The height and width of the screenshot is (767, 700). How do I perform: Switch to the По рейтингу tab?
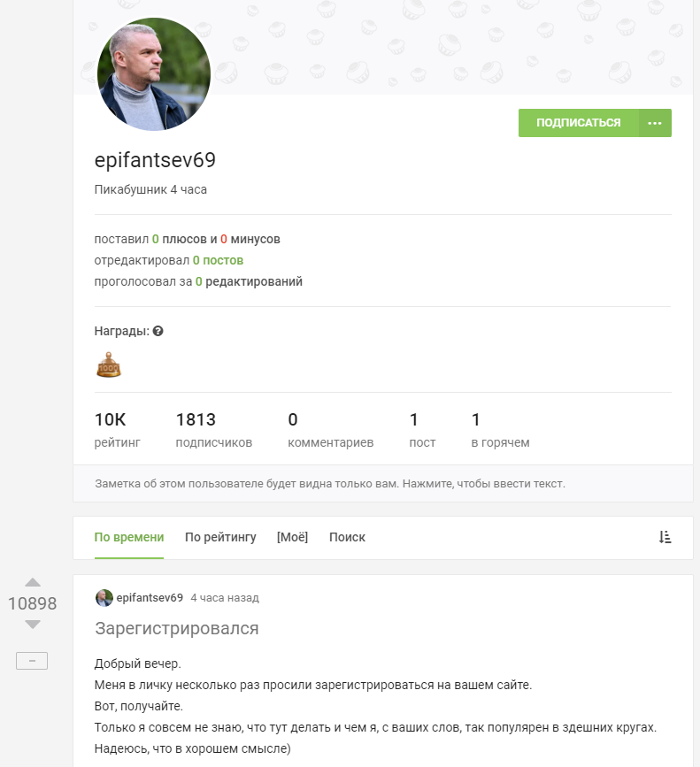click(220, 537)
